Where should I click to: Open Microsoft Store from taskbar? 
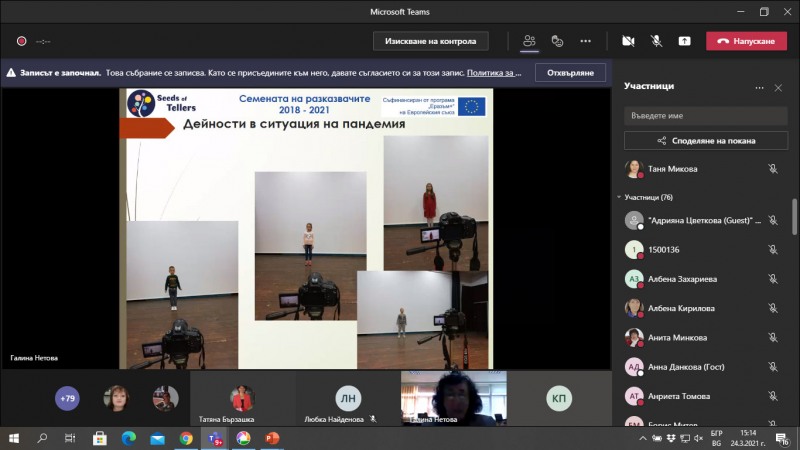pos(99,438)
